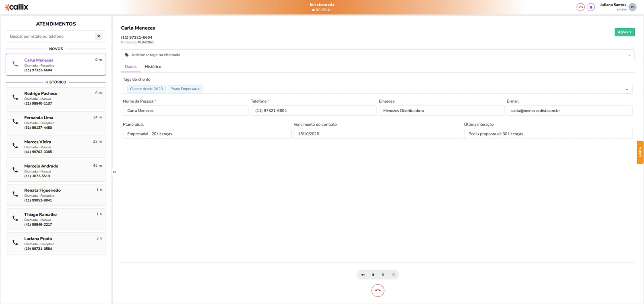Switch to the Histórico tab

(153, 67)
